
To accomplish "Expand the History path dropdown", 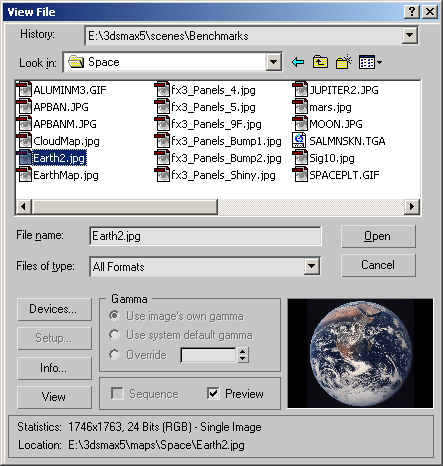I will pyautogui.click(x=409, y=35).
